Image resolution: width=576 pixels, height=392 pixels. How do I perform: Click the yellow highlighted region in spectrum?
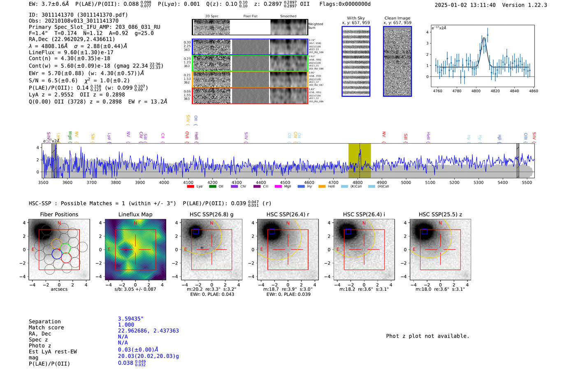point(360,161)
